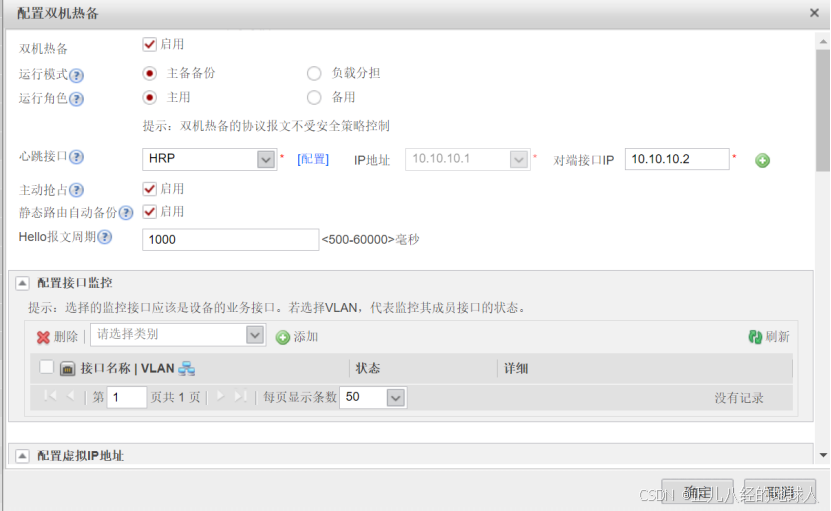Click green plus icon after 对端接口IP
The image size is (831, 511).
(762, 160)
